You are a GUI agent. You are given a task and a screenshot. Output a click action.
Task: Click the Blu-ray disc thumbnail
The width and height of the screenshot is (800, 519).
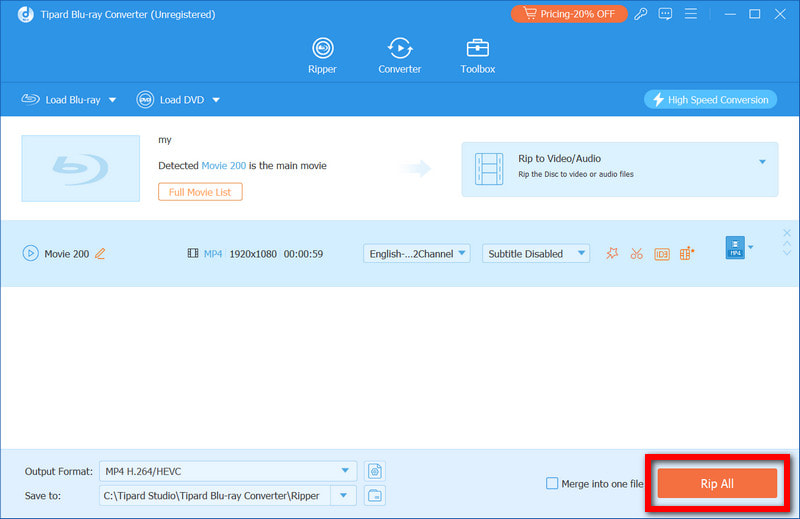pos(81,168)
